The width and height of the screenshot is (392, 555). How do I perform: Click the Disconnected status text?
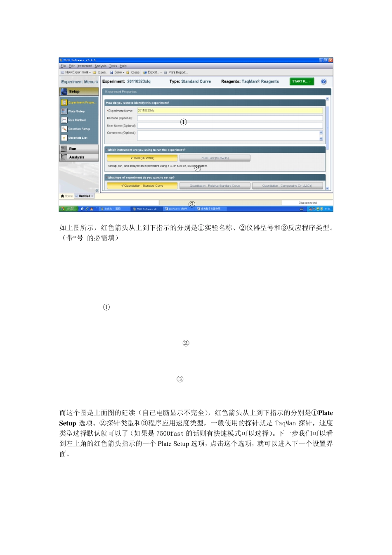(x=307, y=203)
